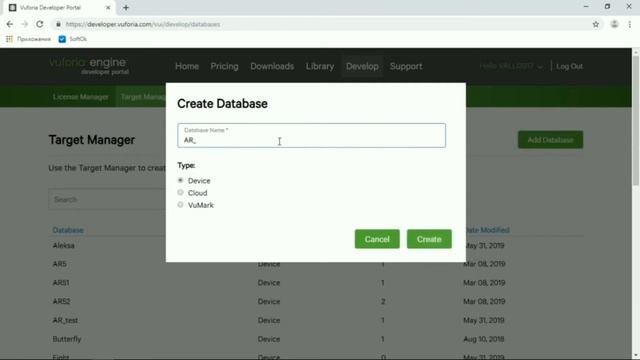Close the Vuforia Developer Portal tab
640x360 pixels.
pyautogui.click(x=108, y=7)
